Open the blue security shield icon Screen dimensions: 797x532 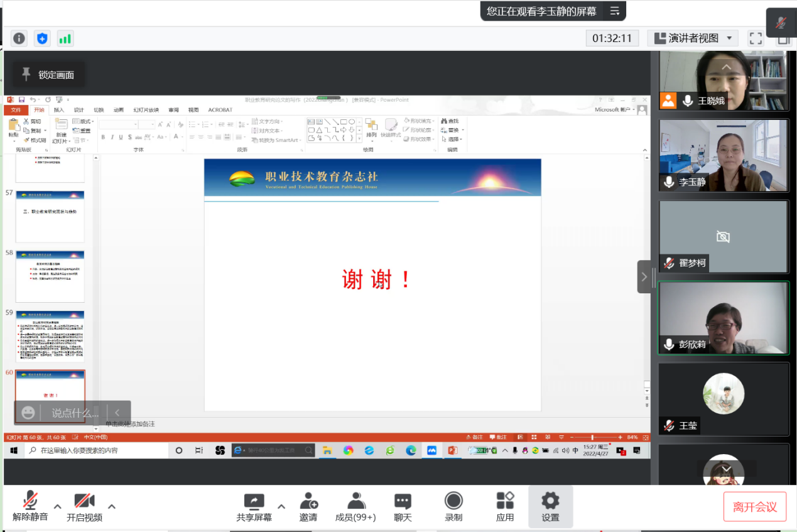(x=42, y=38)
